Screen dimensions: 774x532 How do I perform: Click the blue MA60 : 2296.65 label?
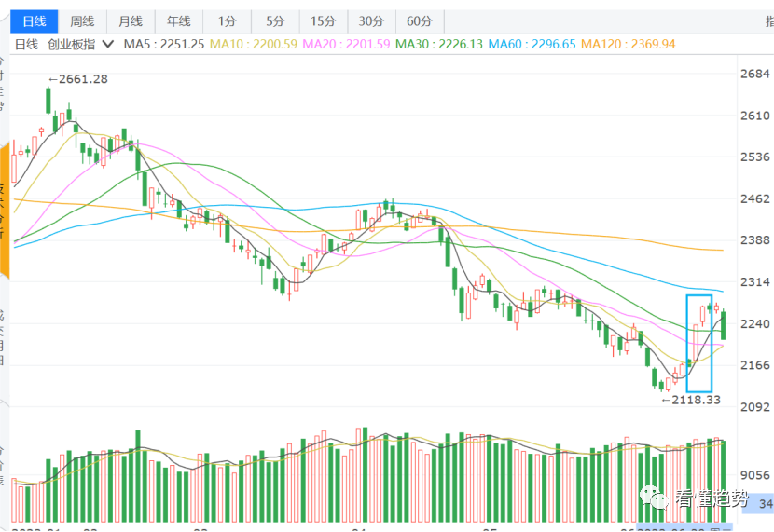pos(532,45)
